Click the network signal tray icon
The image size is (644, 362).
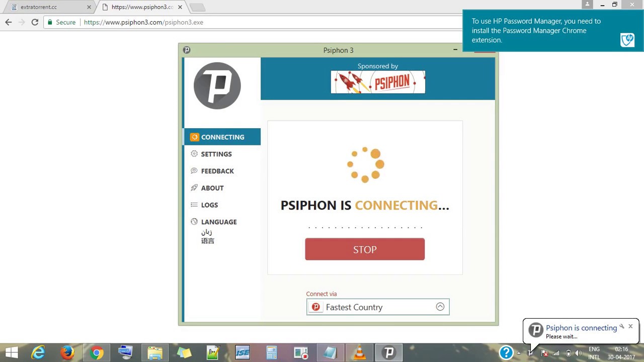(x=556, y=353)
